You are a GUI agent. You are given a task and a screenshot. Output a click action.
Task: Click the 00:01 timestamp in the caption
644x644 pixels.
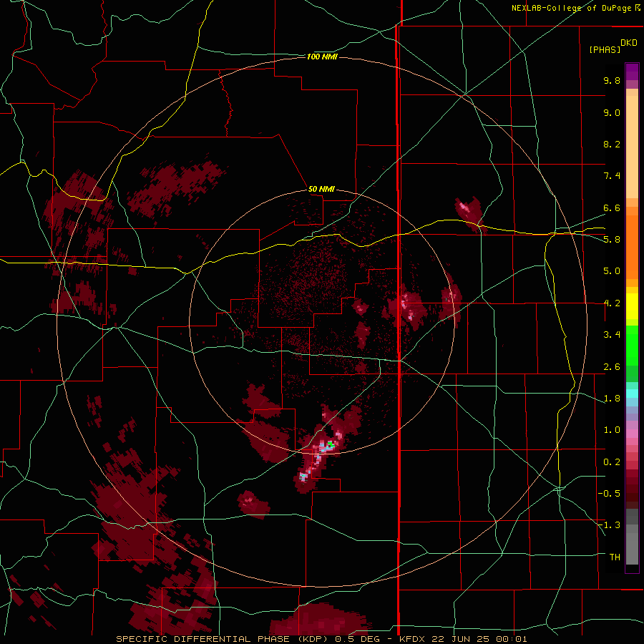513,639
